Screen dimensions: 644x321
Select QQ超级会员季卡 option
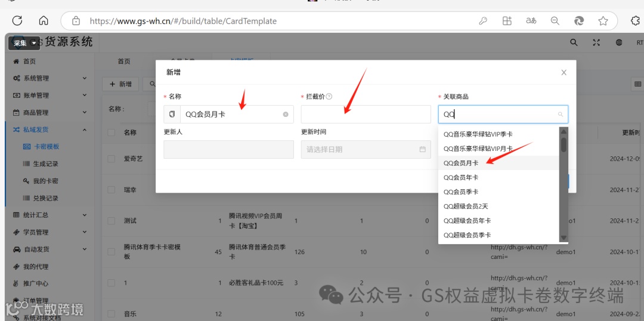499,234
